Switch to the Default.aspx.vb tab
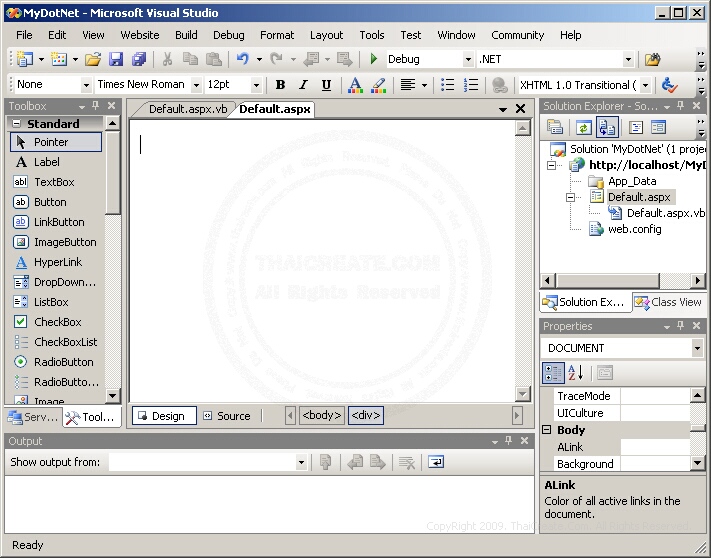The image size is (711, 558). point(189,108)
